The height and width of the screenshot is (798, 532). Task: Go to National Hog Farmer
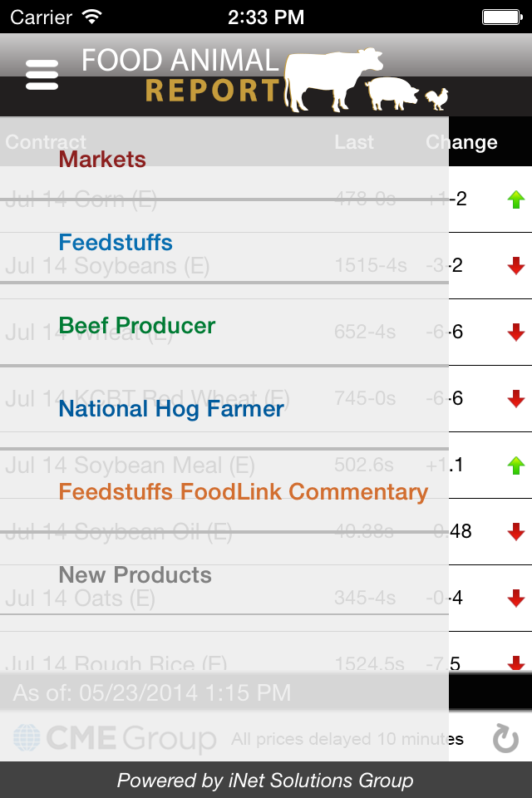pos(171,409)
